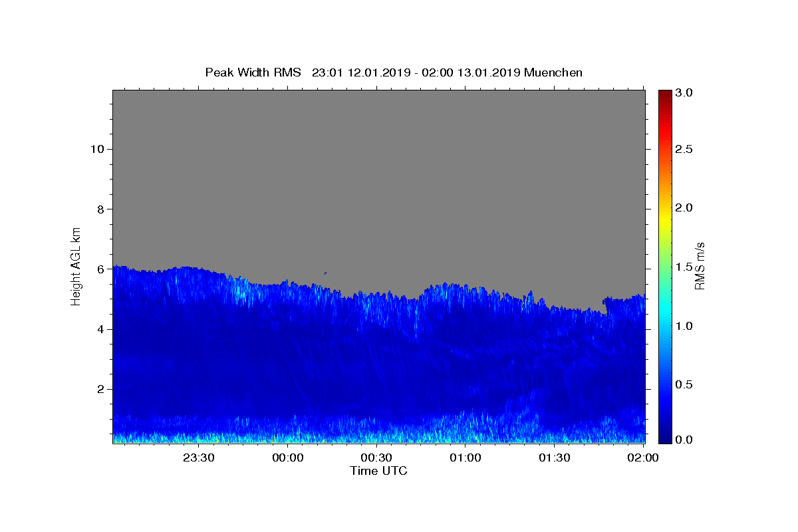Click the 0.5 colorbar value

pos(684,384)
